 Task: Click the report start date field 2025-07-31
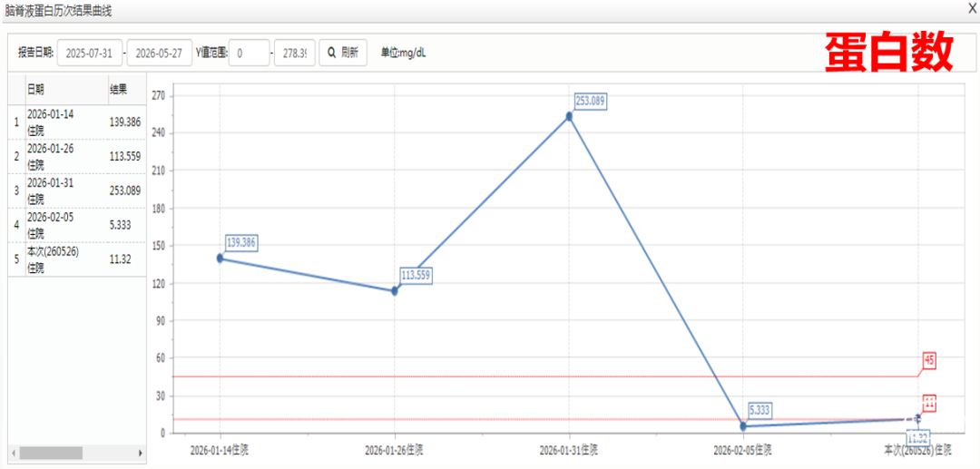pyautogui.click(x=89, y=54)
